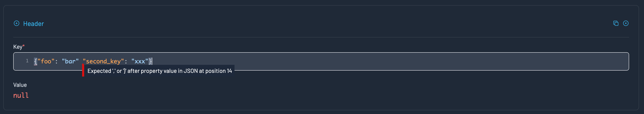Click the red asterisk after Key

coord(24,46)
